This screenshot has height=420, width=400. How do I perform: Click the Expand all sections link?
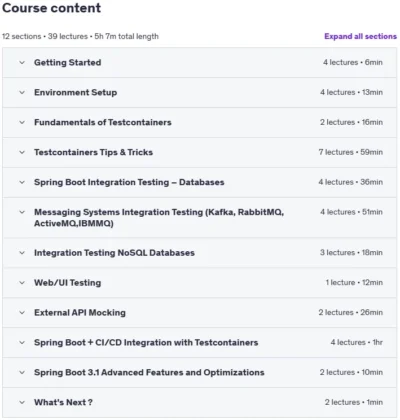[361, 36]
